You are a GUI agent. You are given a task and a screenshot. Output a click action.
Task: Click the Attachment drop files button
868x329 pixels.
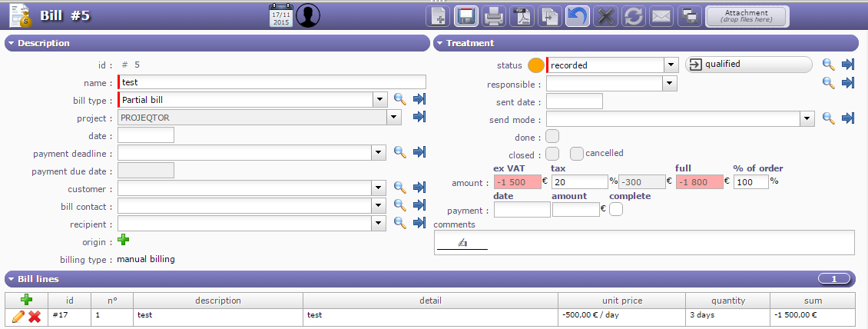(746, 15)
